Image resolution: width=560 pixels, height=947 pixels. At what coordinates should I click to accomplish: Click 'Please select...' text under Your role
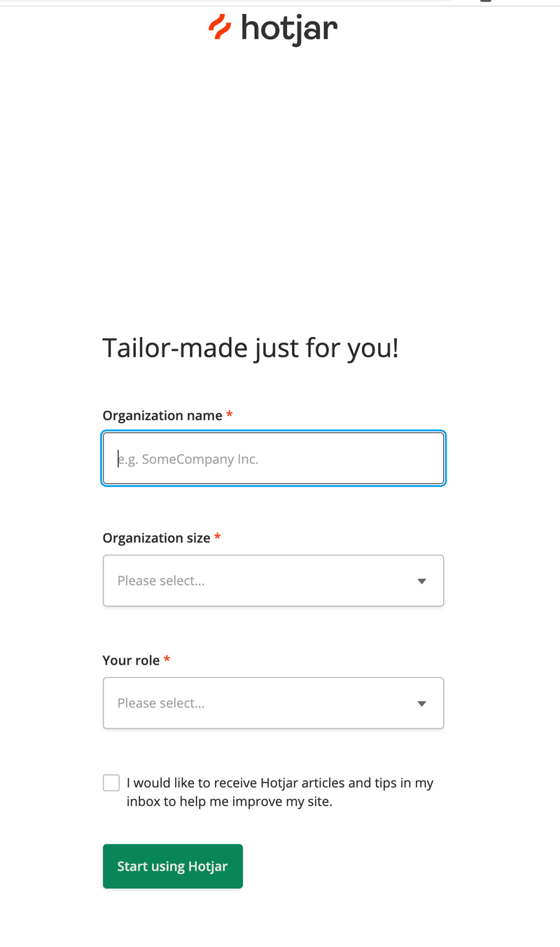click(x=161, y=703)
